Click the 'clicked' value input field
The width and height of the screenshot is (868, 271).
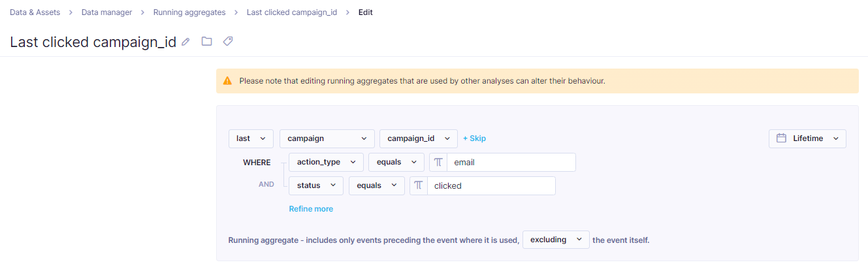[x=490, y=185]
